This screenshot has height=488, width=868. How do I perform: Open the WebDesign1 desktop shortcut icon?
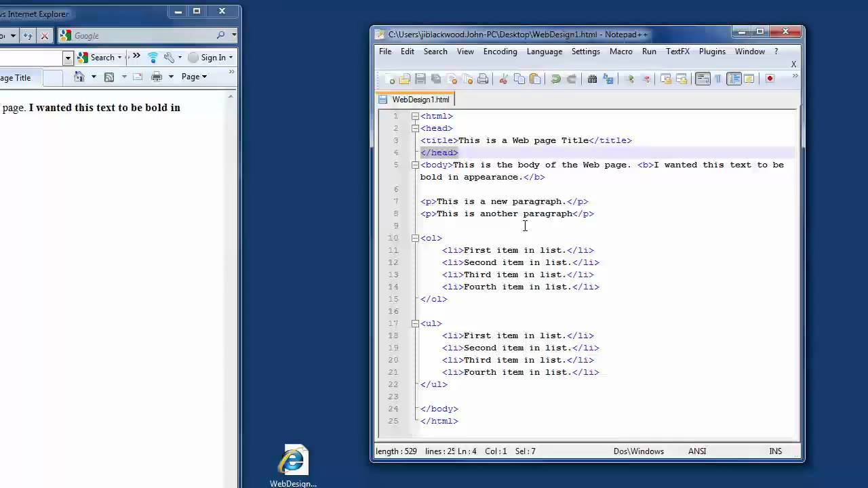pyautogui.click(x=293, y=466)
